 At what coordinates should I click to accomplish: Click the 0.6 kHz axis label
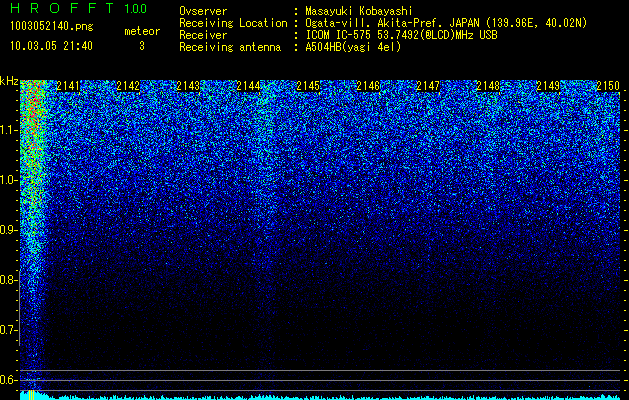tap(8, 380)
